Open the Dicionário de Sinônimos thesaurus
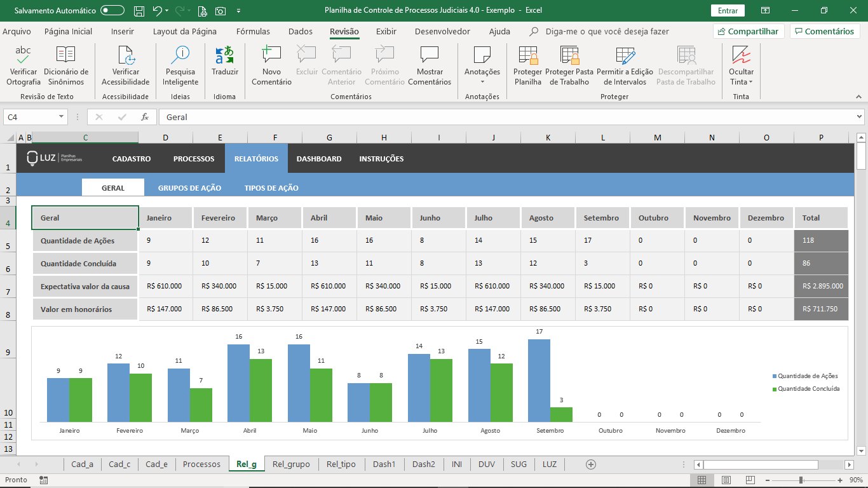 tap(66, 55)
